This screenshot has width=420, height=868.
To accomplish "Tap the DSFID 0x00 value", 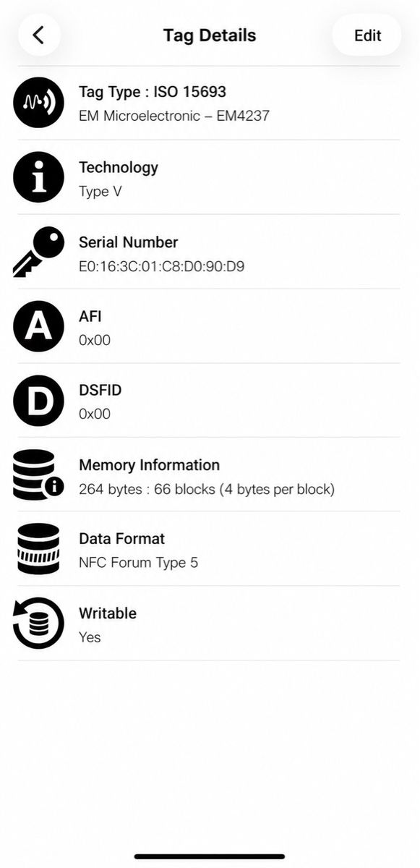I will pos(95,414).
